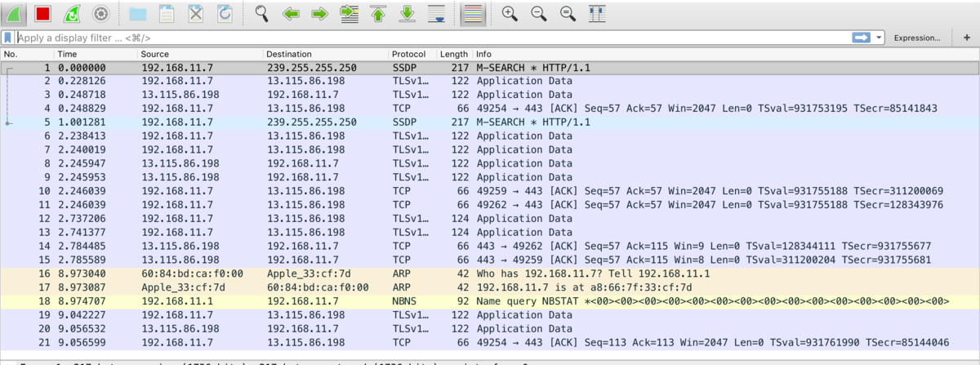Jump to the first packet
Viewport: 980px width, 365px height.
378,13
